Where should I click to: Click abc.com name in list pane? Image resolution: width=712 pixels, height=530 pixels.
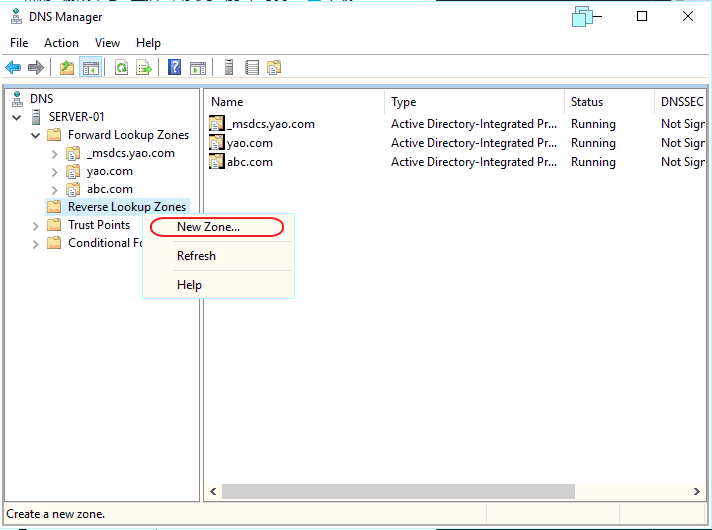(250, 162)
